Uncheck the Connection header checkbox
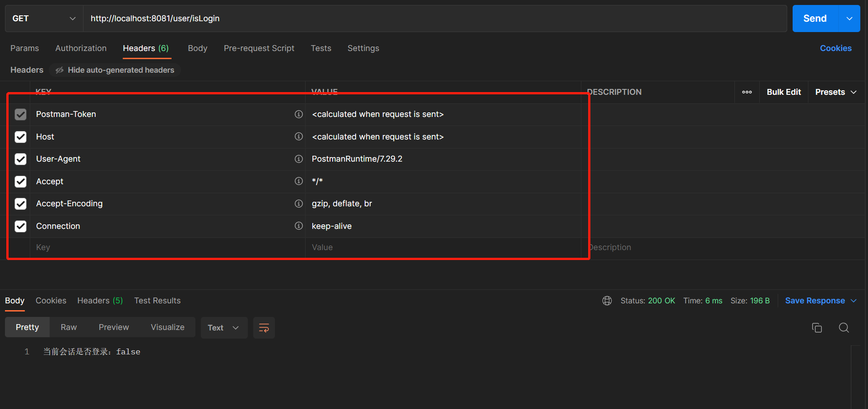 point(21,226)
